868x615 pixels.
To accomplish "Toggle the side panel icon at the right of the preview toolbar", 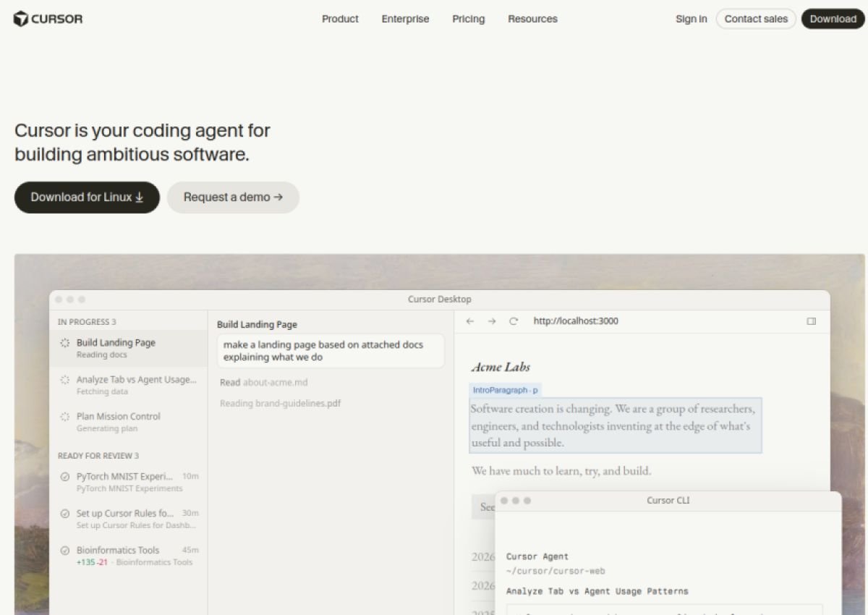I will point(812,321).
